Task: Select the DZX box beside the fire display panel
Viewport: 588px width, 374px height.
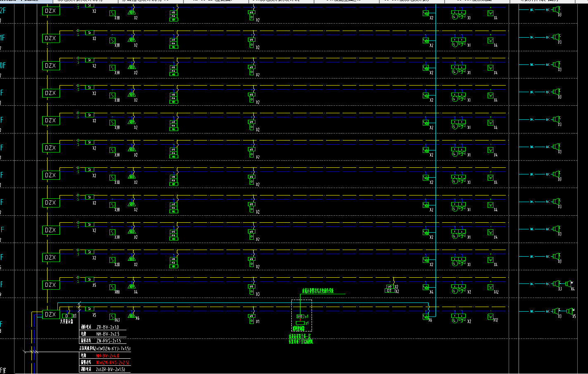Action: click(51, 314)
